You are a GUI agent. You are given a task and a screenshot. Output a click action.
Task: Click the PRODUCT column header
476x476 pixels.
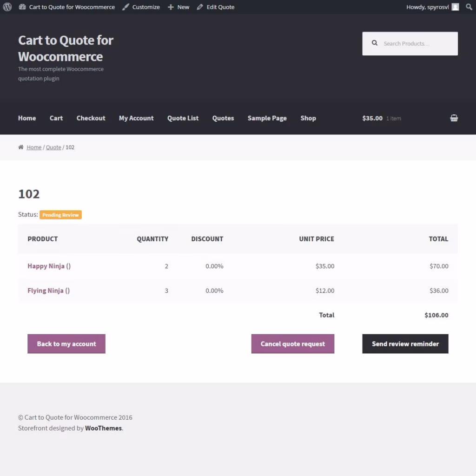(x=42, y=239)
